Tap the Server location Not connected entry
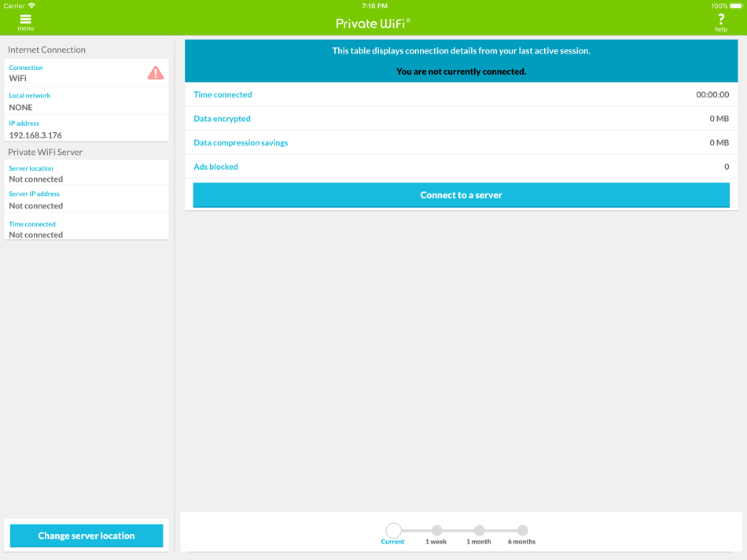 [x=86, y=174]
